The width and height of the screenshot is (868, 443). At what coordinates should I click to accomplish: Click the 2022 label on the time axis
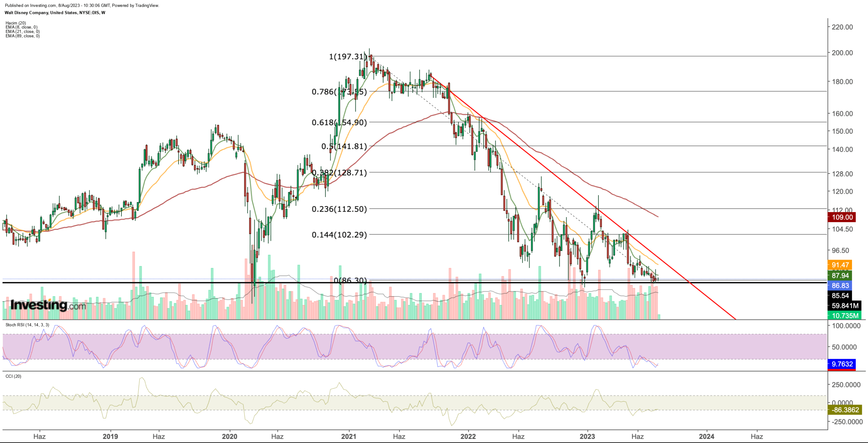(468, 437)
